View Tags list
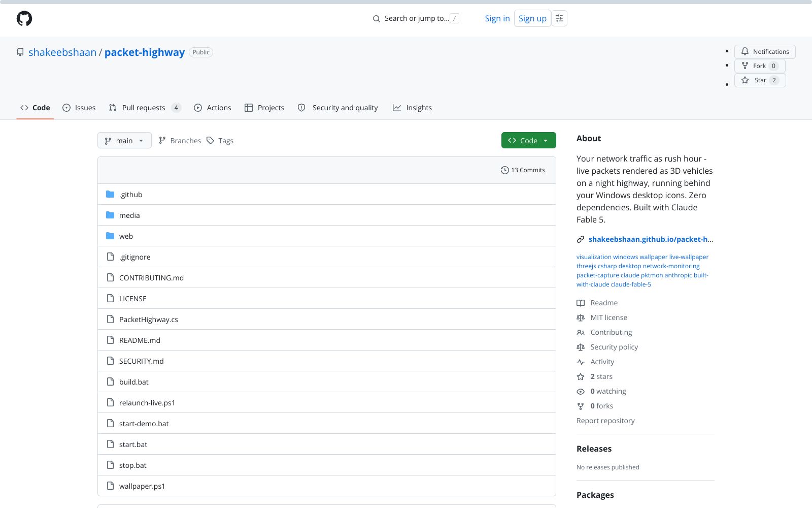This screenshot has width=812, height=508. coord(220,141)
